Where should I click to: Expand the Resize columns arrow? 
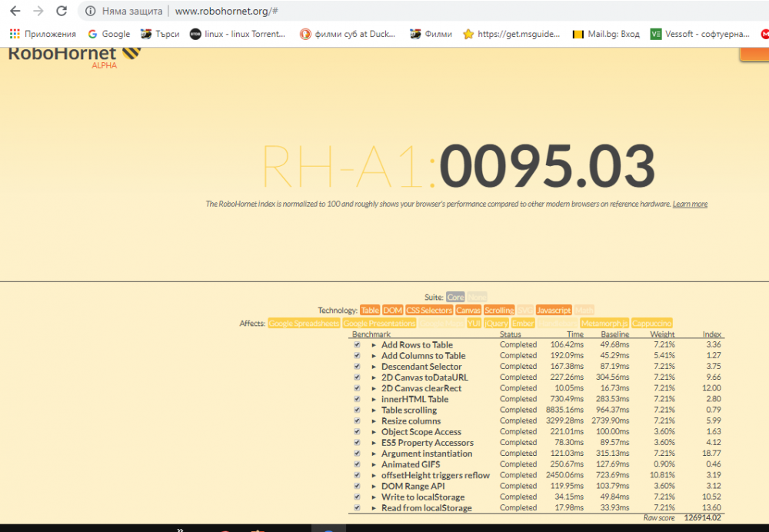(x=374, y=421)
